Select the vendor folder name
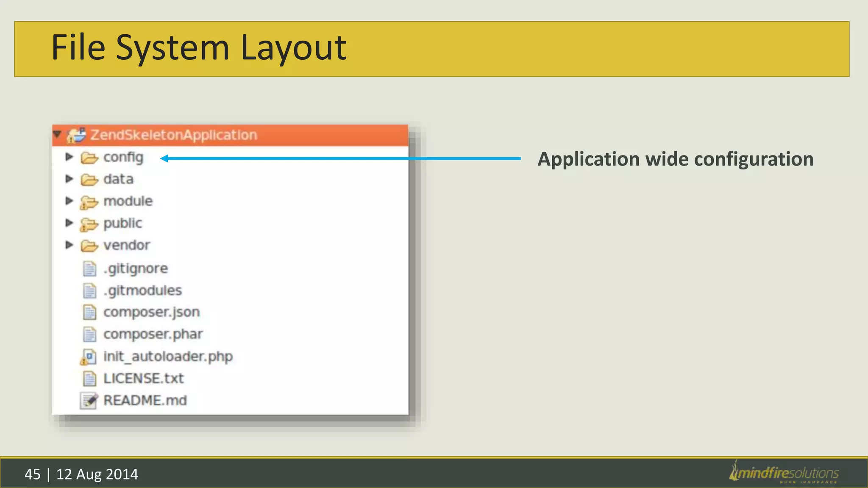 click(127, 245)
